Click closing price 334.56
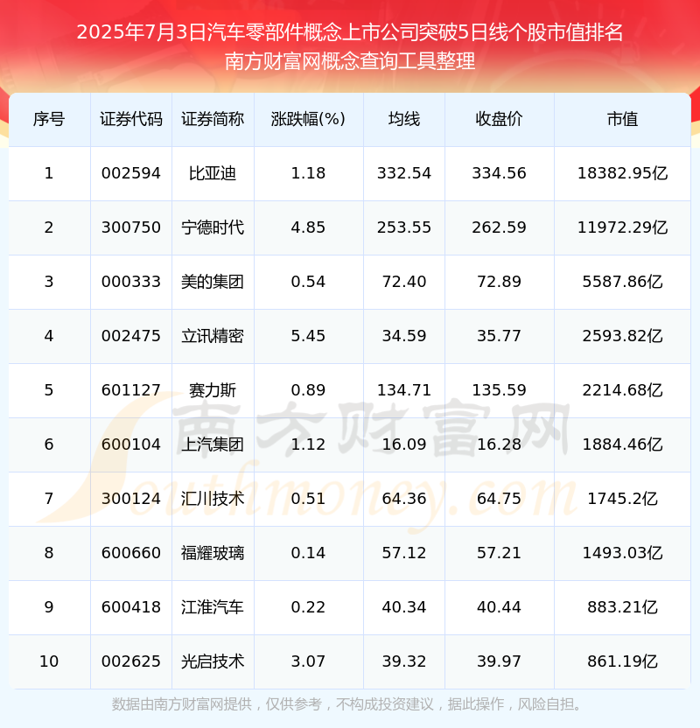This screenshot has height=728, width=700. point(499,173)
